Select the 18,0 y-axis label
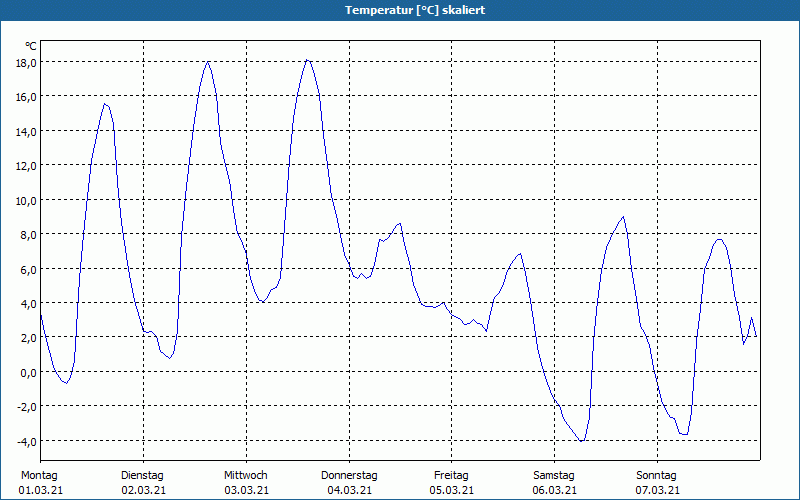The width and height of the screenshot is (800, 500). click(24, 62)
